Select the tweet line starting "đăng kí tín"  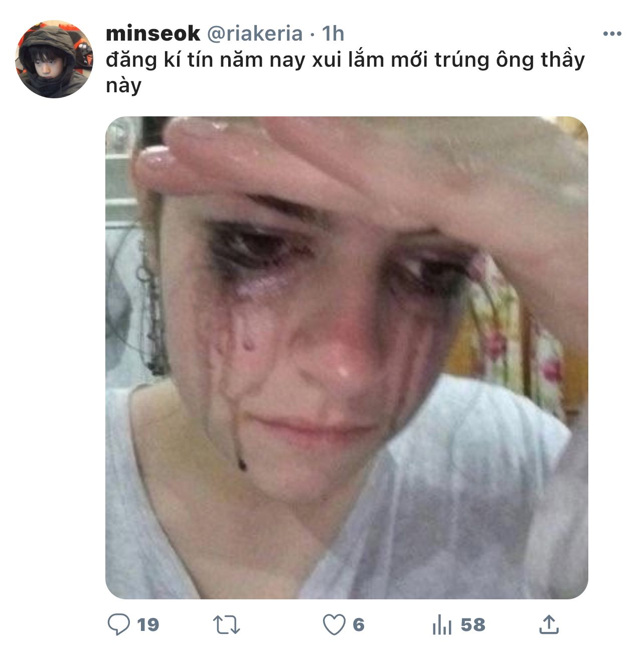pos(345,60)
